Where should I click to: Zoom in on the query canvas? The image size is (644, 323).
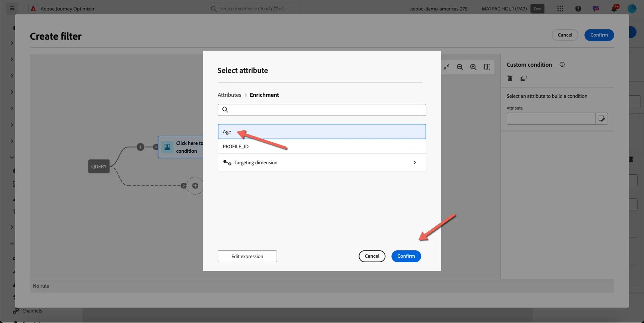click(473, 67)
